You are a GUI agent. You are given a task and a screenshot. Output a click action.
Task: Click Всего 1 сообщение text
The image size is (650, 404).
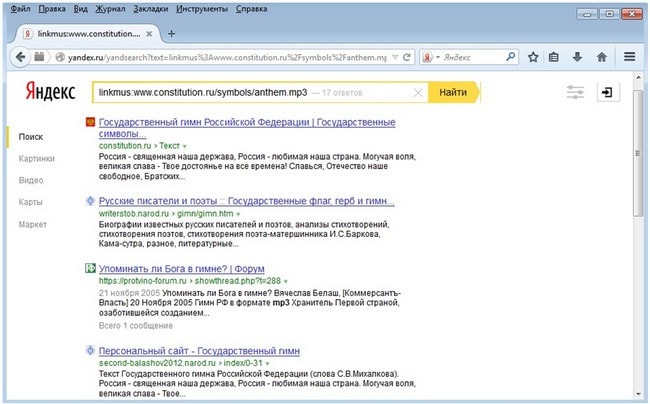tap(136, 326)
